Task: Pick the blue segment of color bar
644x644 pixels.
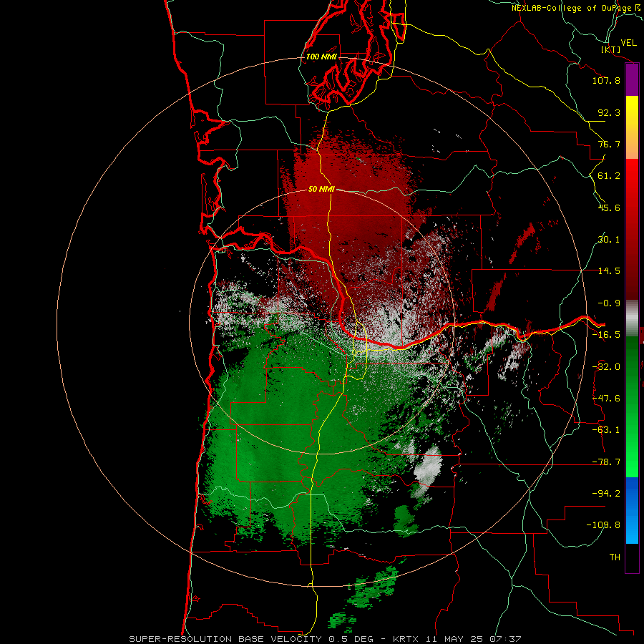Action: 632,510
